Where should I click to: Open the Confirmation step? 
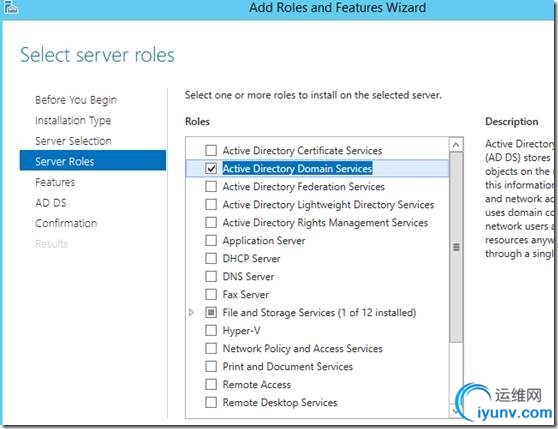[x=66, y=223]
